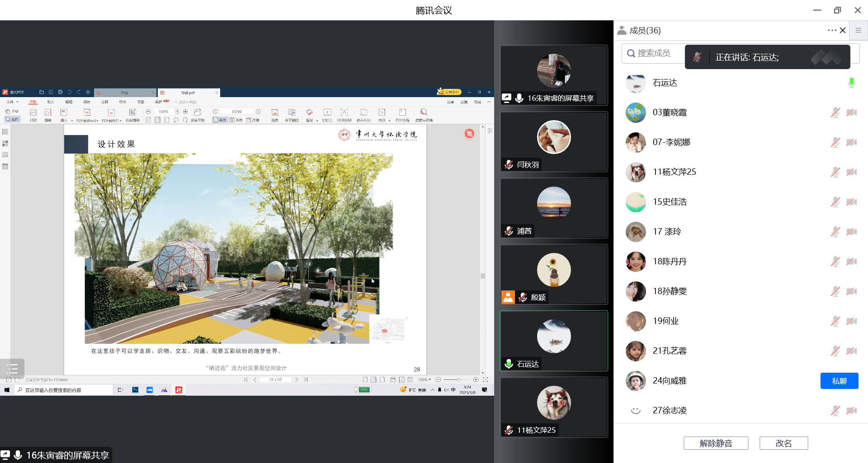
Task: Click the screen share icon on 16朱寅睿 tile
Action: (x=507, y=98)
